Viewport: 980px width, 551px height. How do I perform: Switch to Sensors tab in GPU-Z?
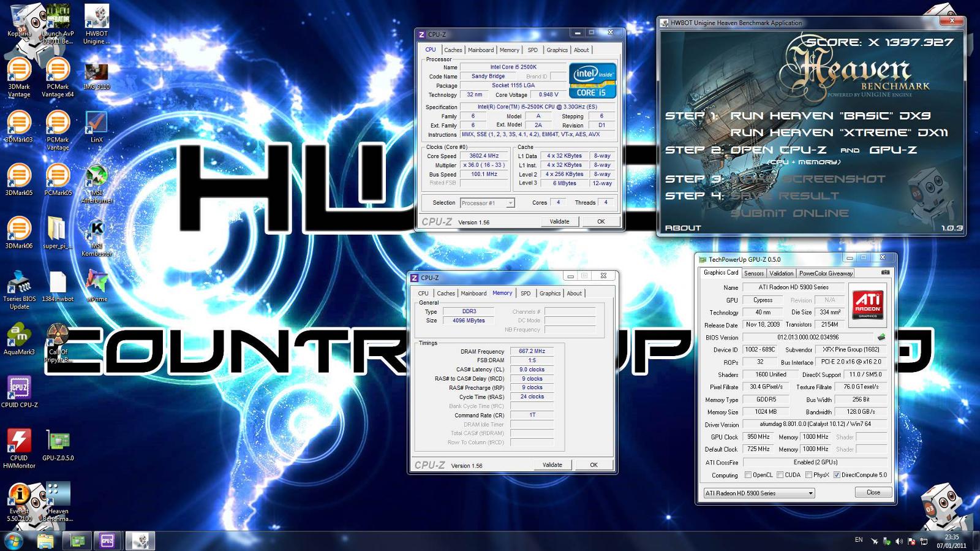754,273
